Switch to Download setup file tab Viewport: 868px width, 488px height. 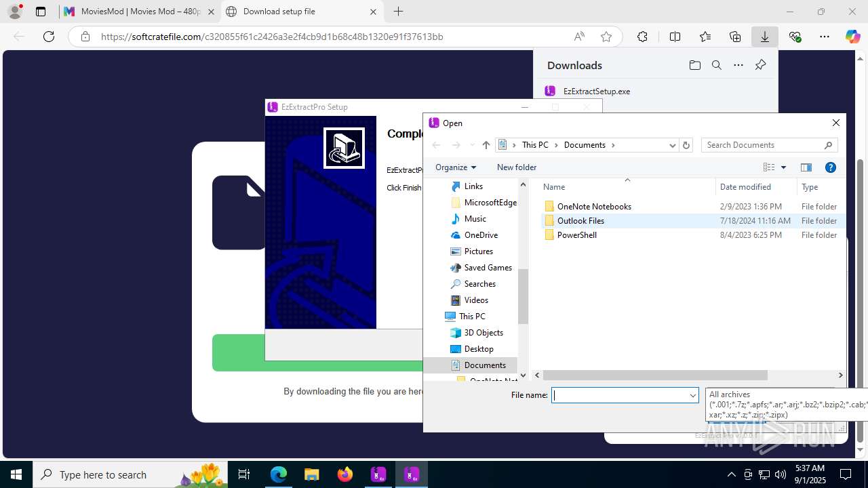(x=301, y=12)
